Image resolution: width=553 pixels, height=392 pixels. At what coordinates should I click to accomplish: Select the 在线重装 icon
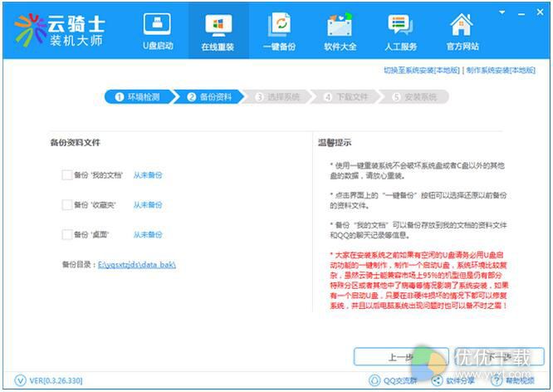click(x=218, y=26)
